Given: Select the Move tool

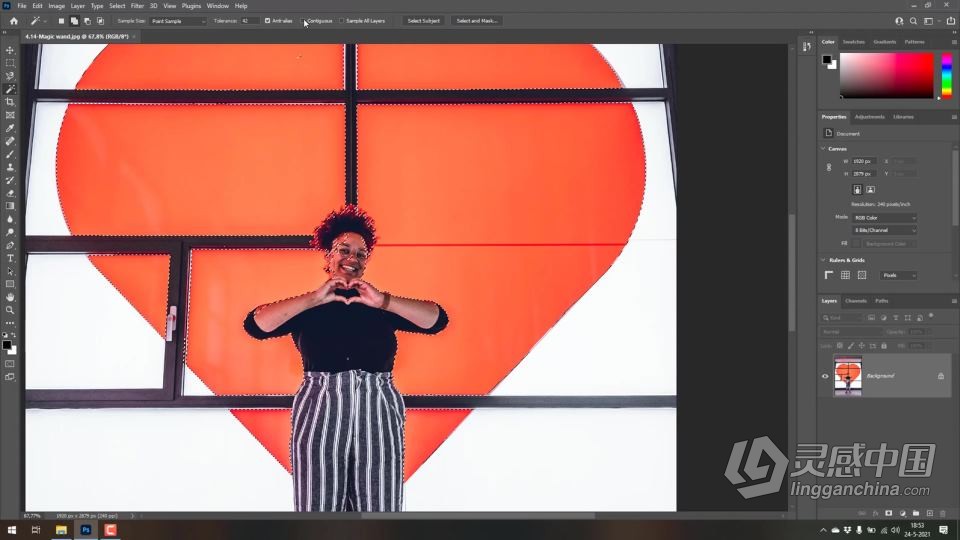Looking at the screenshot, I should pyautogui.click(x=10, y=50).
